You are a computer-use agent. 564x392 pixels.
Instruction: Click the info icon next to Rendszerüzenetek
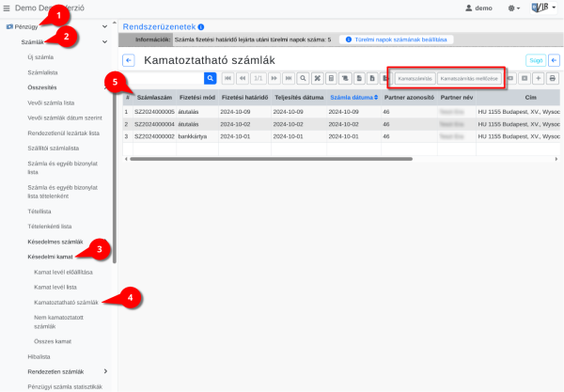(x=201, y=27)
